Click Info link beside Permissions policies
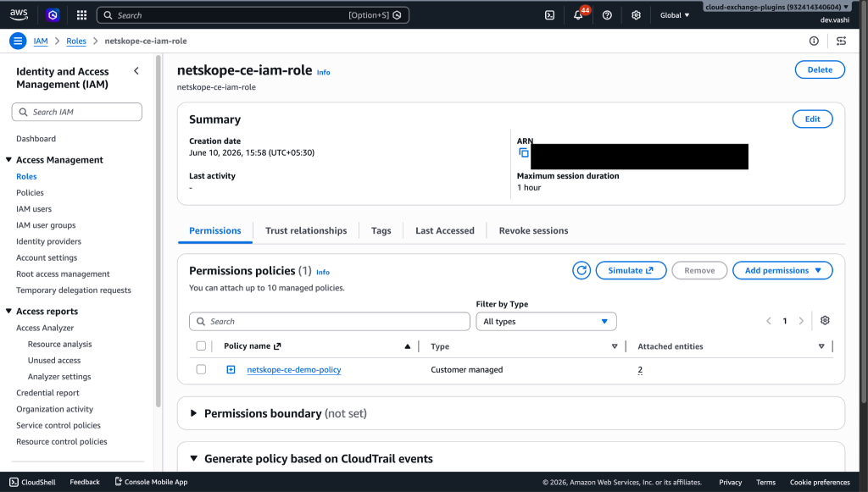The image size is (868, 492). coord(323,272)
